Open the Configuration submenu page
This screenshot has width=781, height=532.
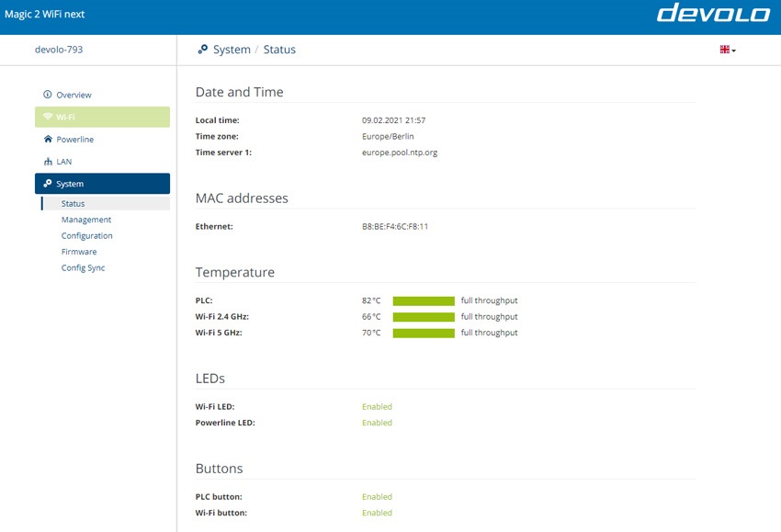click(86, 235)
